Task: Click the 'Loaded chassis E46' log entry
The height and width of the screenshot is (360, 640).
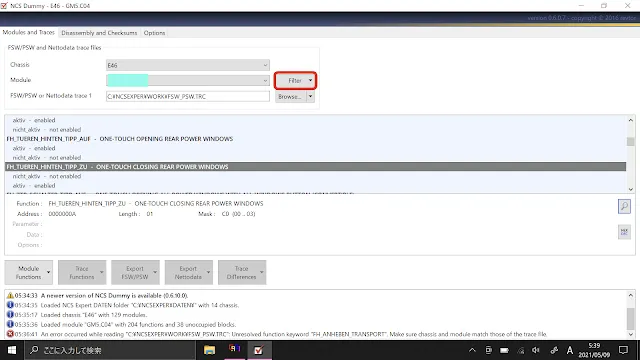Action: 77,315
